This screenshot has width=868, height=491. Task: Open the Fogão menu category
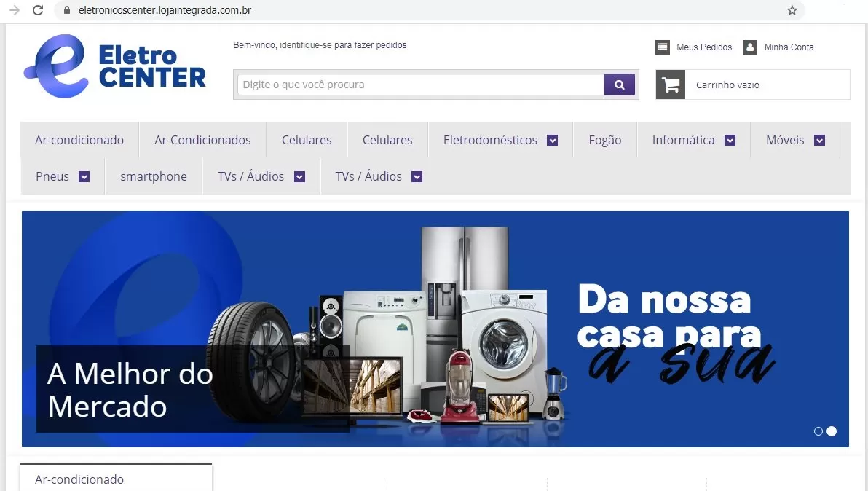point(605,140)
